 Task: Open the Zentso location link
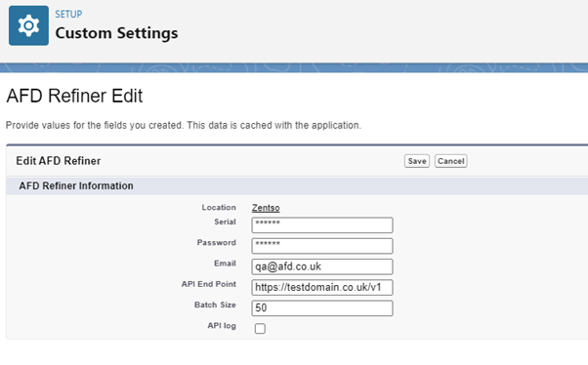(x=266, y=208)
